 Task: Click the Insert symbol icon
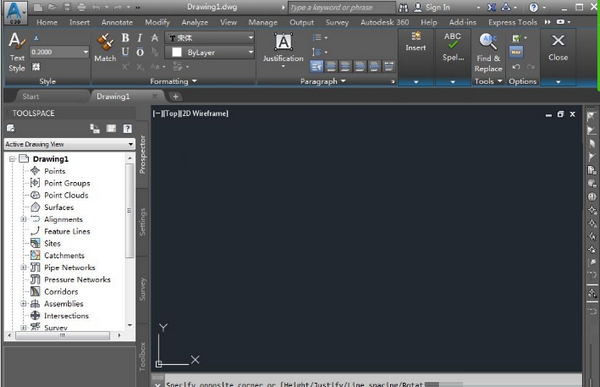click(416, 36)
